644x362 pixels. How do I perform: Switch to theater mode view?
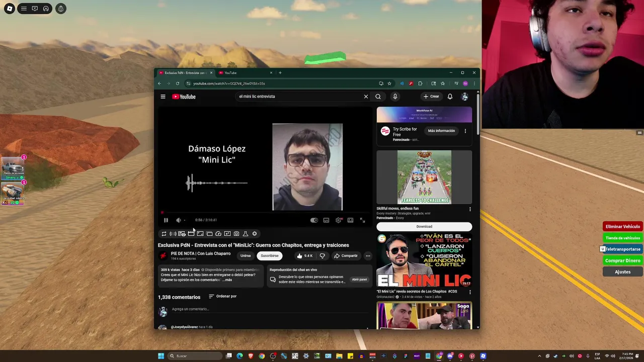click(350, 220)
